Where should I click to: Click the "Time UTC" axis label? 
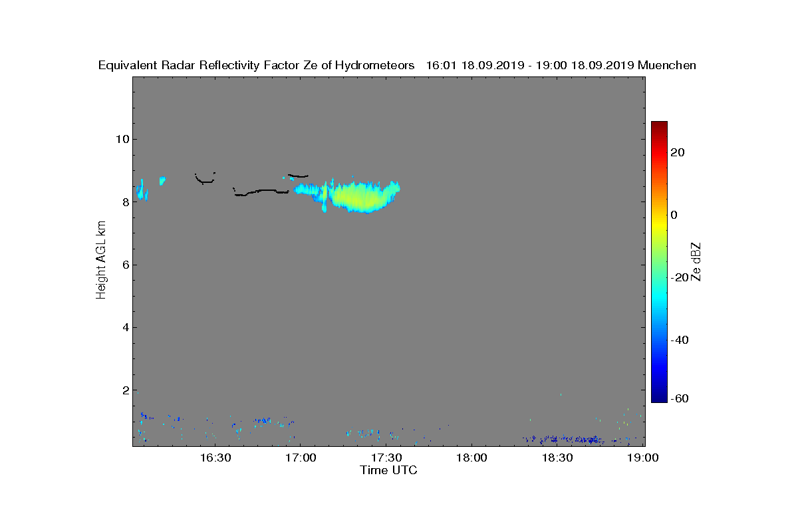click(x=389, y=470)
